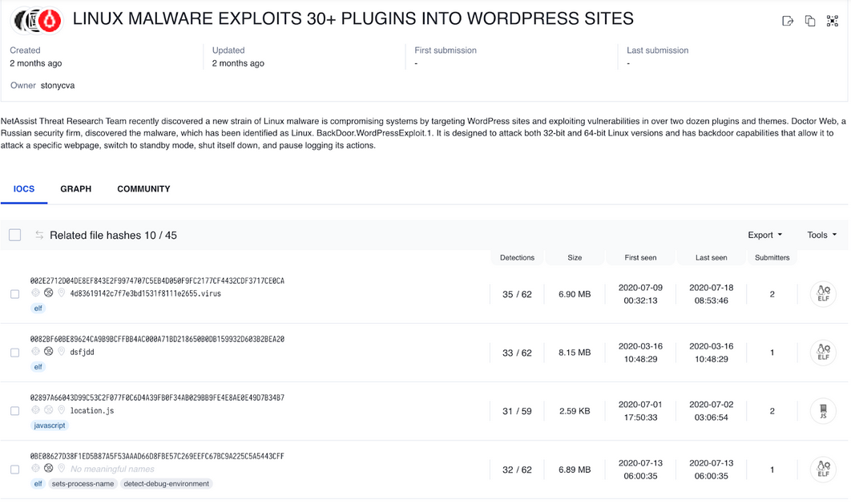Sort by the Last seen column header
The width and height of the screenshot is (851, 504).
711,258
